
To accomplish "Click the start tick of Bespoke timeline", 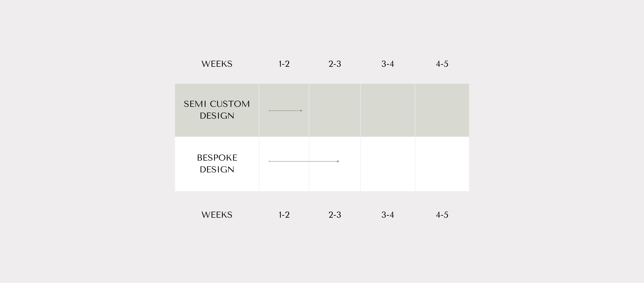I will 269,161.
